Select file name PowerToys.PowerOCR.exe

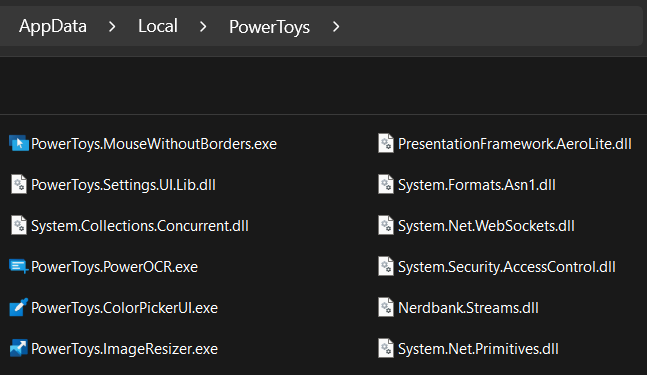point(114,267)
